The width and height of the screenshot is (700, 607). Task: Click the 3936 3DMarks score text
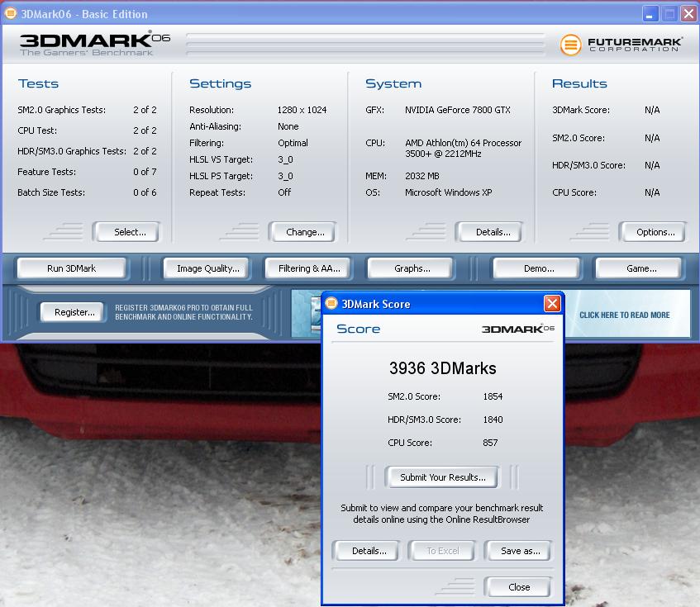(442, 368)
